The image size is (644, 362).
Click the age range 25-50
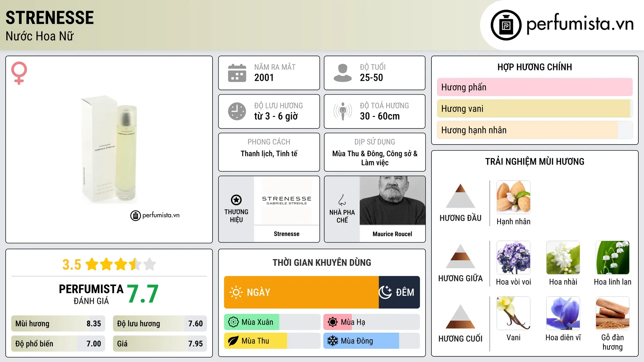coord(371,78)
